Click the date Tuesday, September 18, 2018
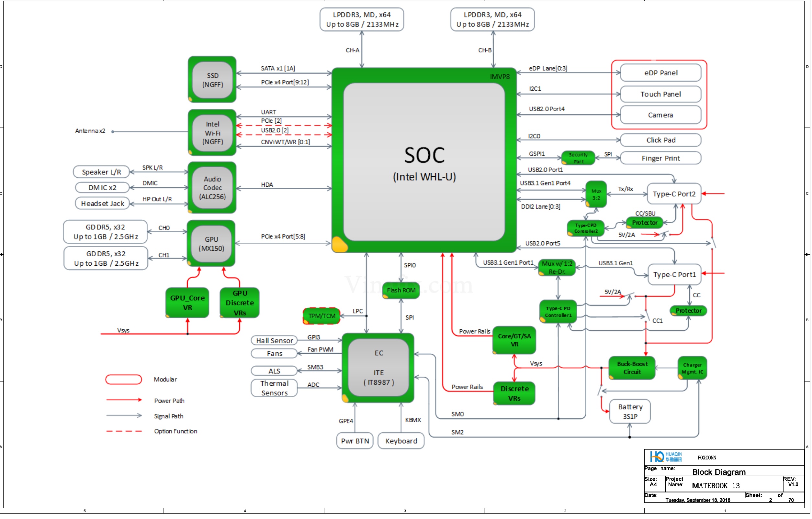 [698, 500]
